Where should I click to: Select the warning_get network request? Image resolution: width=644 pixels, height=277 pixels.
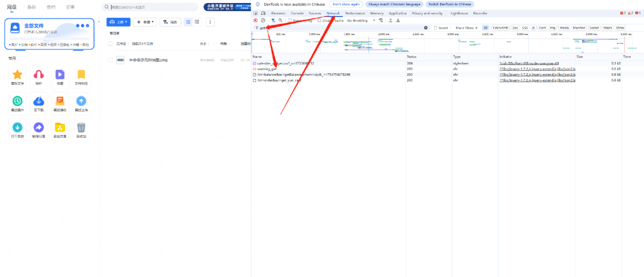click(x=267, y=69)
